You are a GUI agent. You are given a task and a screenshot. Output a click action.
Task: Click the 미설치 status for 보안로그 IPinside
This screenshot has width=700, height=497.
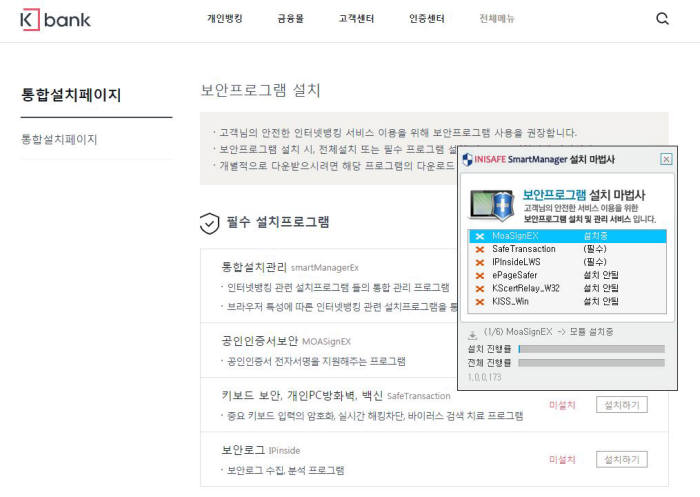click(x=562, y=459)
